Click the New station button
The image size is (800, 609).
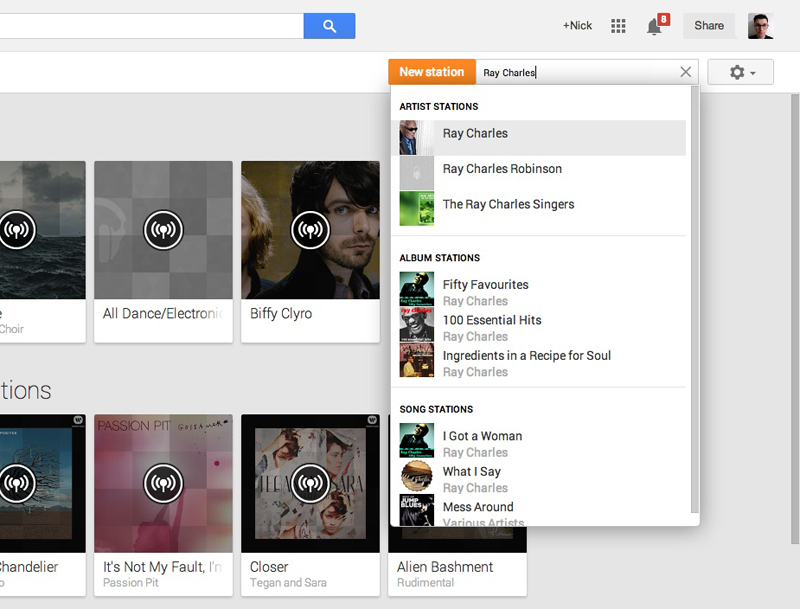pos(432,72)
